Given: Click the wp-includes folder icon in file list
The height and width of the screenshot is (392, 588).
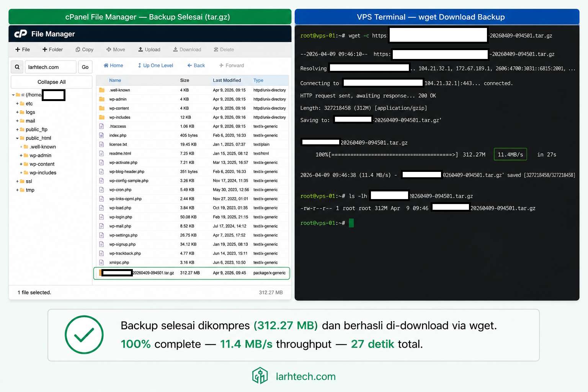Looking at the screenshot, I should point(102,117).
